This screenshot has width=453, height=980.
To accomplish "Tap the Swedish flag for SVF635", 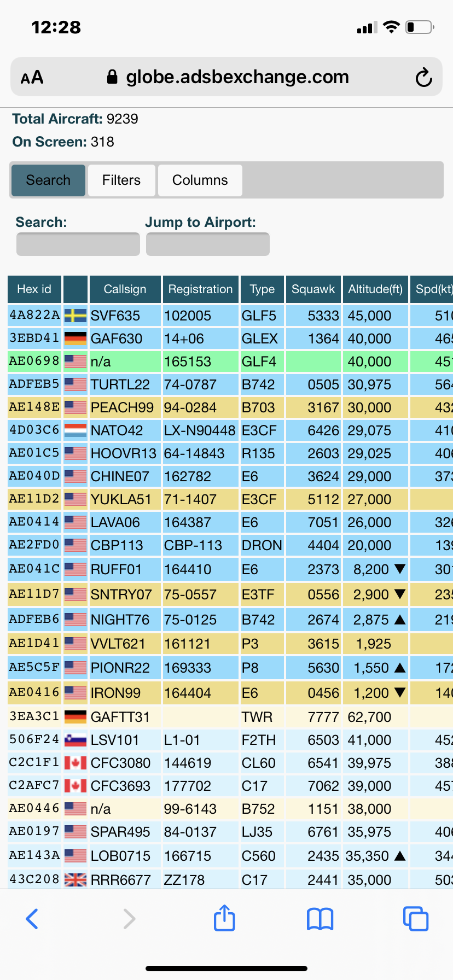I will pyautogui.click(x=75, y=316).
